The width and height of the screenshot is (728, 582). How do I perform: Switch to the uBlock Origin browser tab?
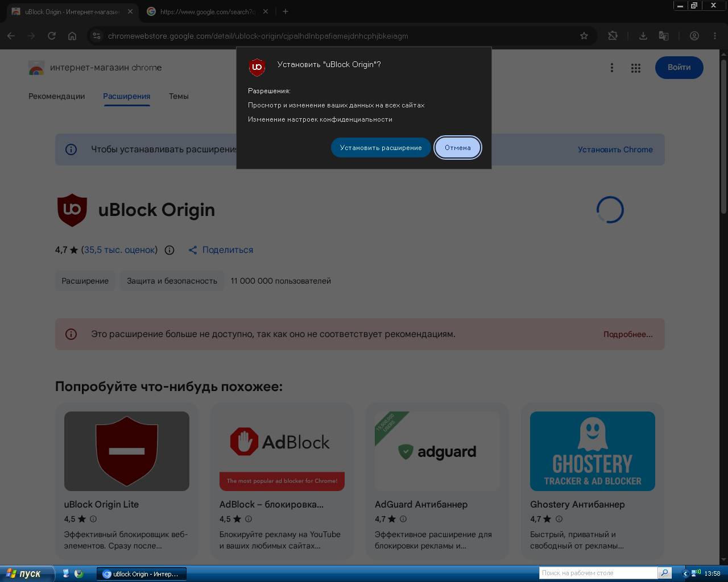tap(72, 11)
